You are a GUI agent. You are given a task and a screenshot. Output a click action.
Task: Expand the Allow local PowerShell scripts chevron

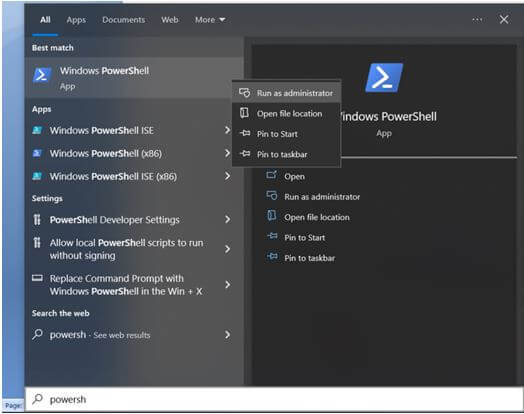[228, 249]
